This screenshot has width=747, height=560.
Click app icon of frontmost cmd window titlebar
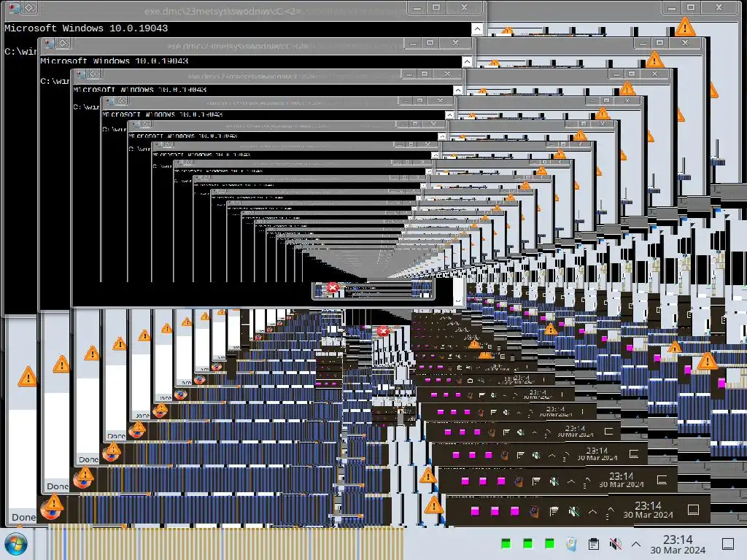coord(14,7)
